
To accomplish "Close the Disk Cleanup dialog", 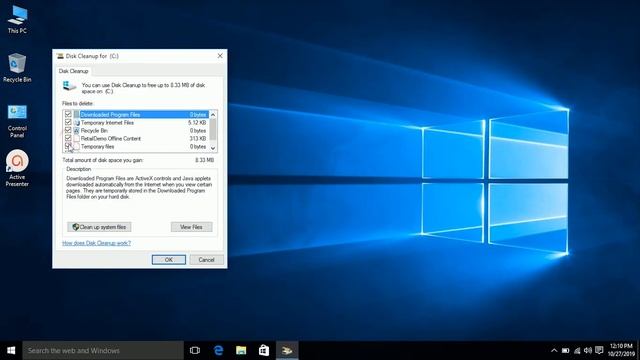I will (220, 56).
